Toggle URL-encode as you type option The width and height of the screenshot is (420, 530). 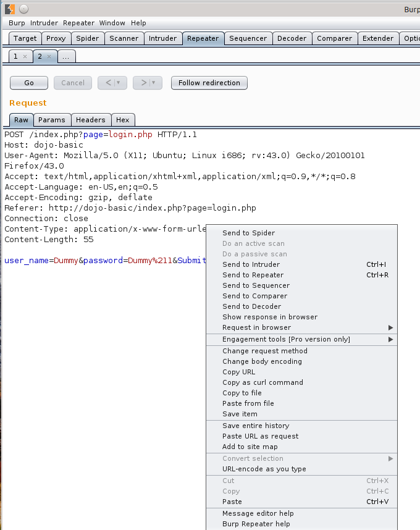pos(264,469)
